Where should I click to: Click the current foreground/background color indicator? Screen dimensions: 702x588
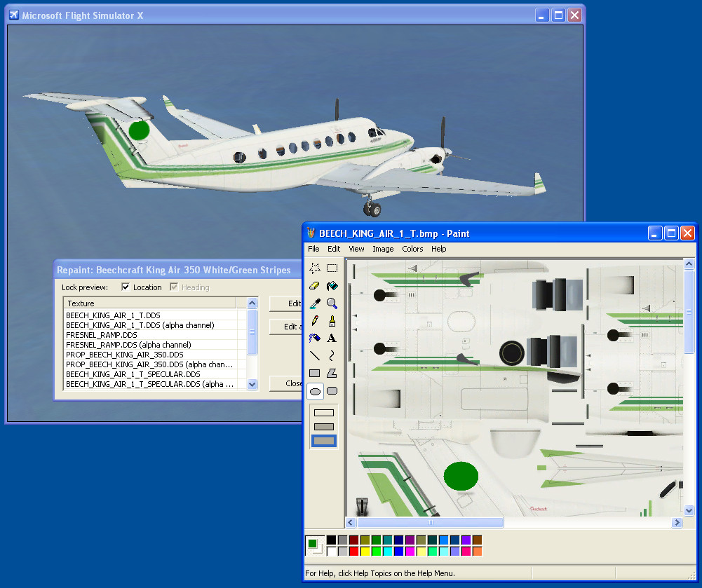315,546
